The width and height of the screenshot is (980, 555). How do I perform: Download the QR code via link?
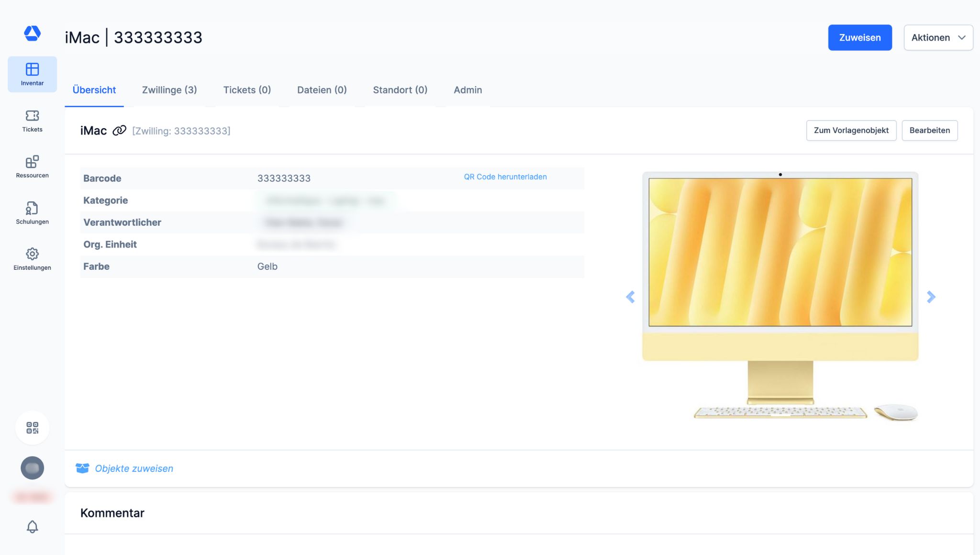click(x=505, y=177)
